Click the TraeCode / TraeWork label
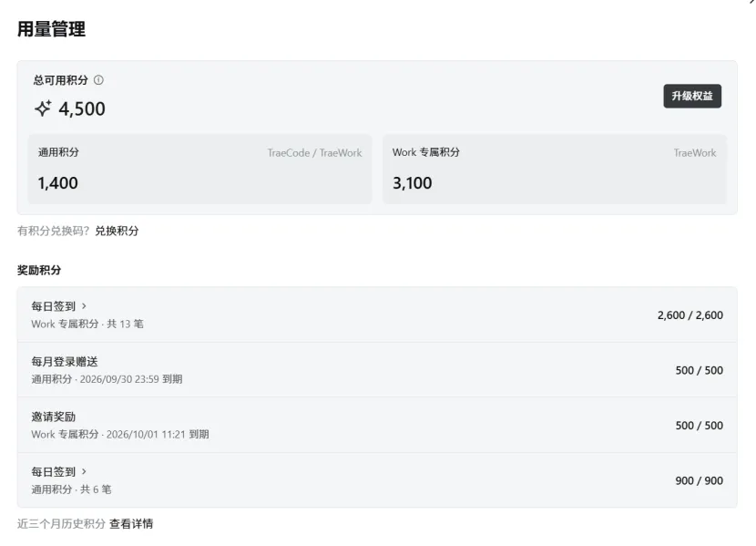Viewport: 756px width, 546px height. pos(315,153)
